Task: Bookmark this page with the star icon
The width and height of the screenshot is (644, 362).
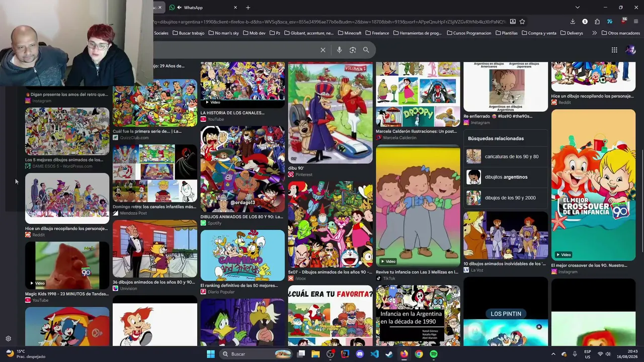Action: coord(522,22)
